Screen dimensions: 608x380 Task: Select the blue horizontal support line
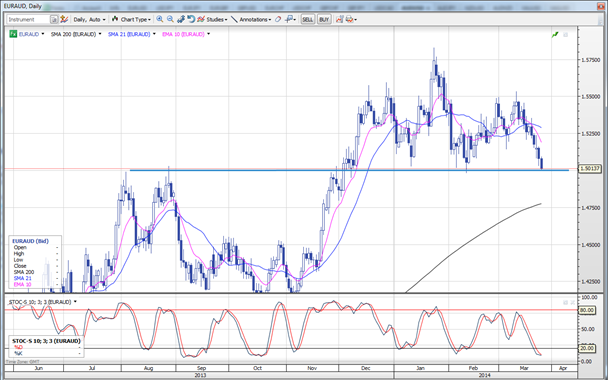point(349,170)
